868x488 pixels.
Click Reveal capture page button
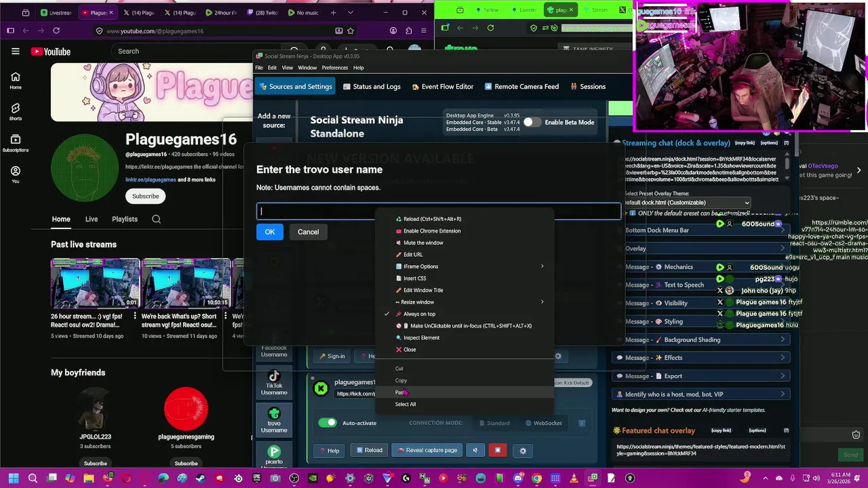click(x=427, y=450)
